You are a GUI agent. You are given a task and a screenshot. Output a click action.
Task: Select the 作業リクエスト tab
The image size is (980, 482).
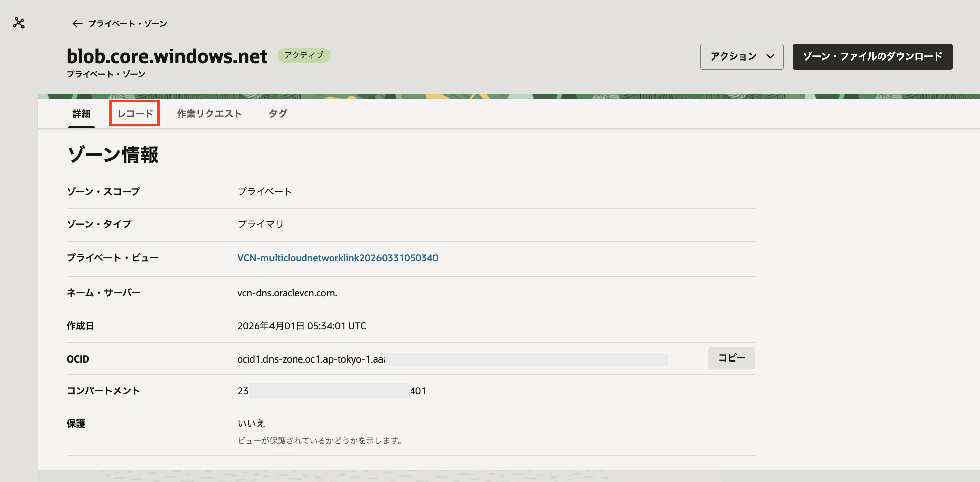pos(209,114)
